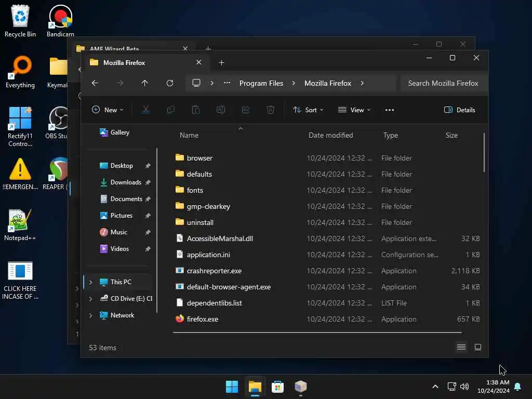The image size is (532, 399).
Task: Switch to details list view icon
Action: pyautogui.click(x=461, y=347)
